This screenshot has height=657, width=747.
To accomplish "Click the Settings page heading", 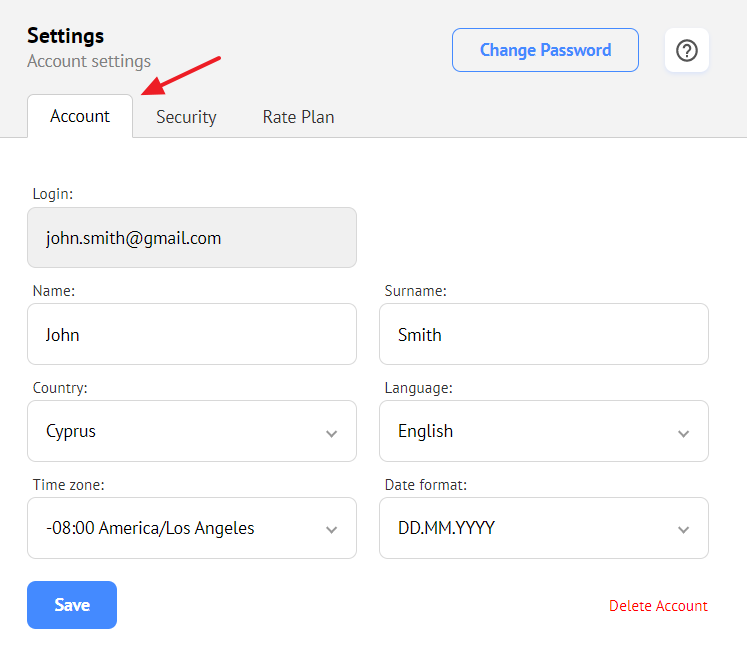I will 65,36.
